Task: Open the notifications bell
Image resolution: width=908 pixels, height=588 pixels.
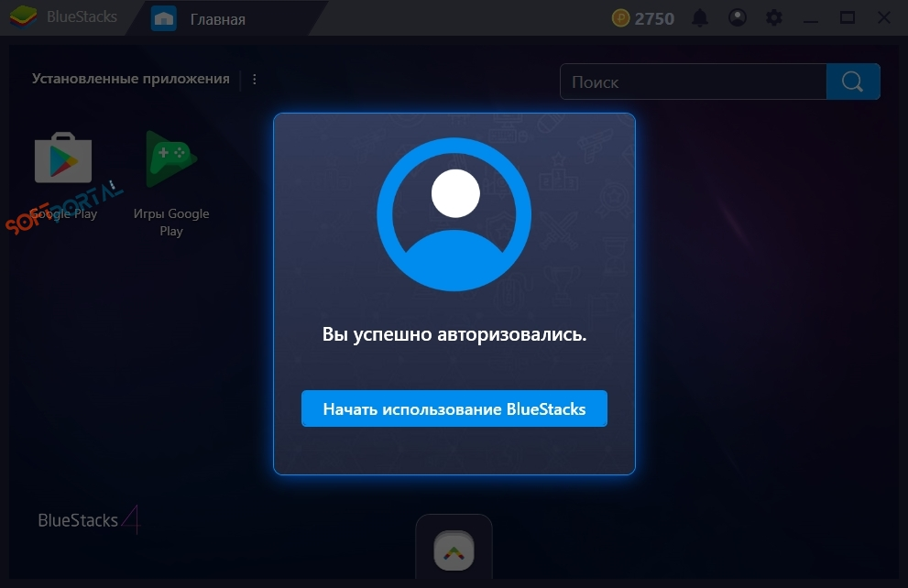Action: 700,18
